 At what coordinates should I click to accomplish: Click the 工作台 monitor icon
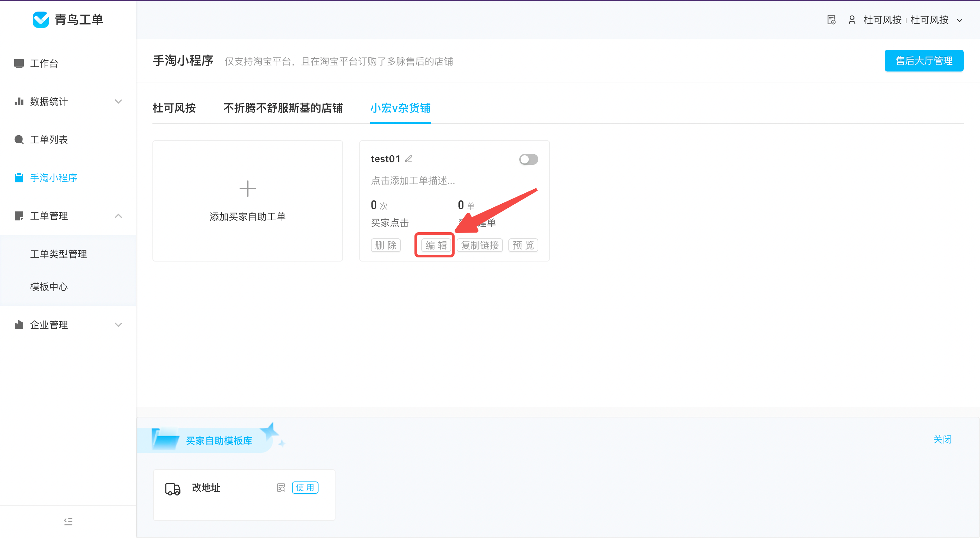tap(19, 63)
